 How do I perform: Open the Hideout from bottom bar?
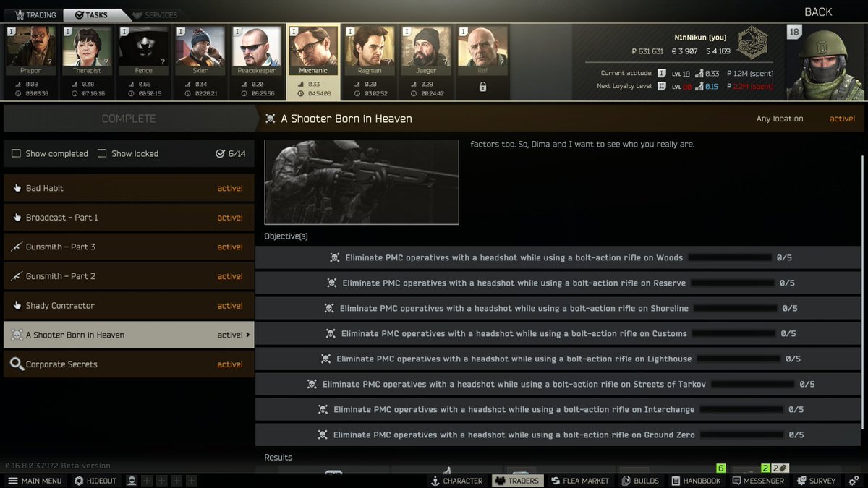click(95, 481)
